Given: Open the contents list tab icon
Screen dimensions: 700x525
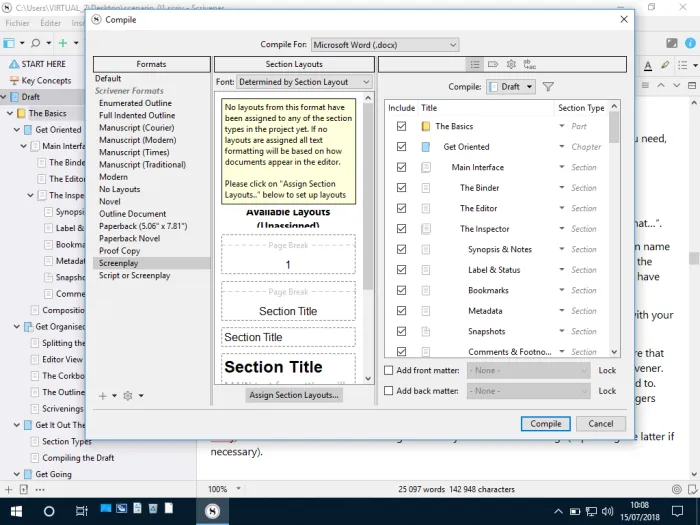Looking at the screenshot, I should pos(475,65).
